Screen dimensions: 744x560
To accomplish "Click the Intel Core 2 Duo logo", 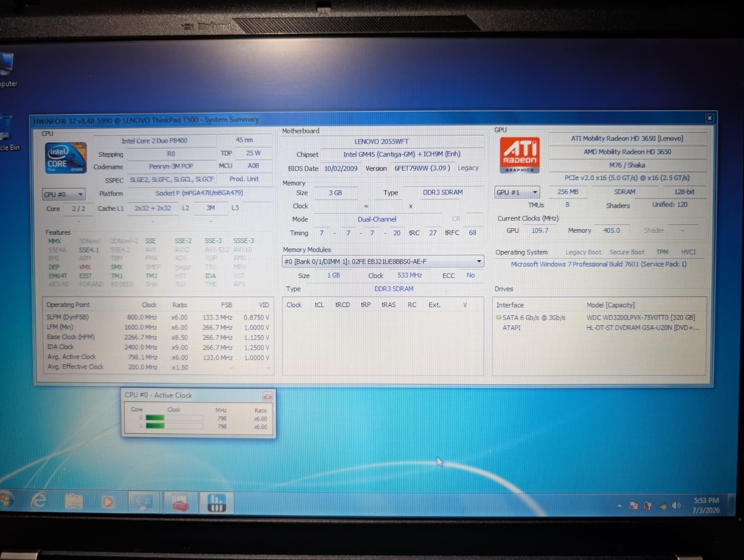I will [x=66, y=158].
